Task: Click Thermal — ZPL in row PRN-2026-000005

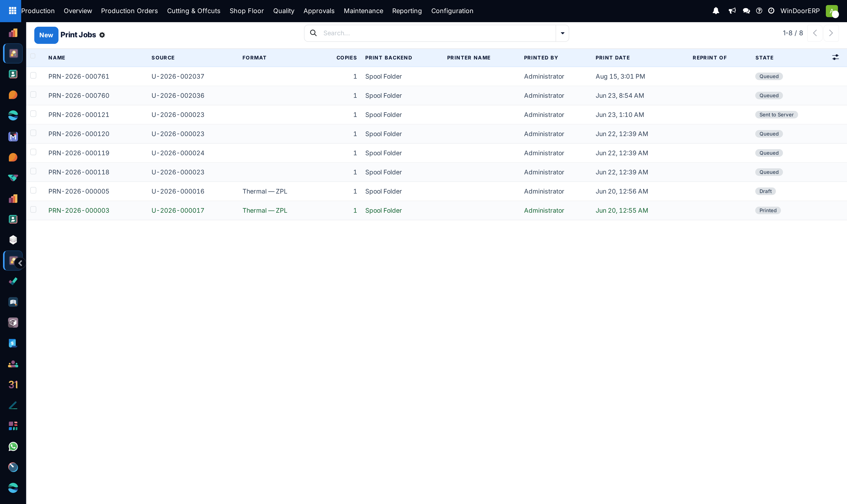Action: 265,191
